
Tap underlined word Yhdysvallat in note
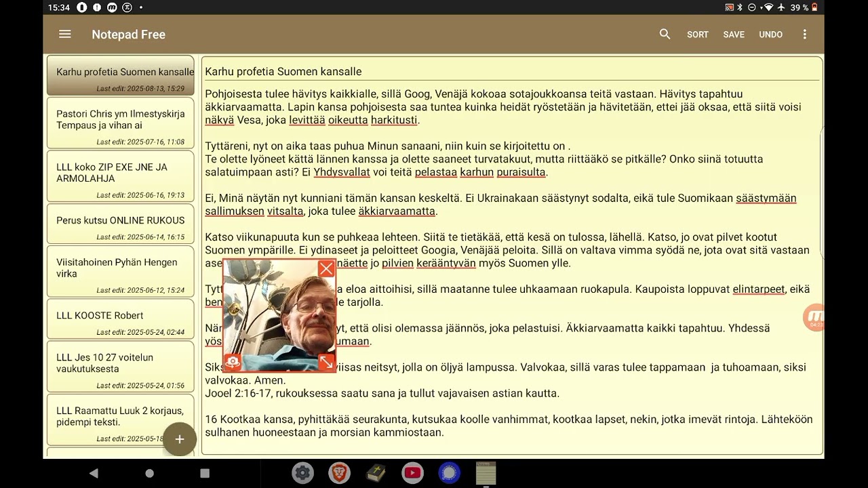(x=342, y=172)
